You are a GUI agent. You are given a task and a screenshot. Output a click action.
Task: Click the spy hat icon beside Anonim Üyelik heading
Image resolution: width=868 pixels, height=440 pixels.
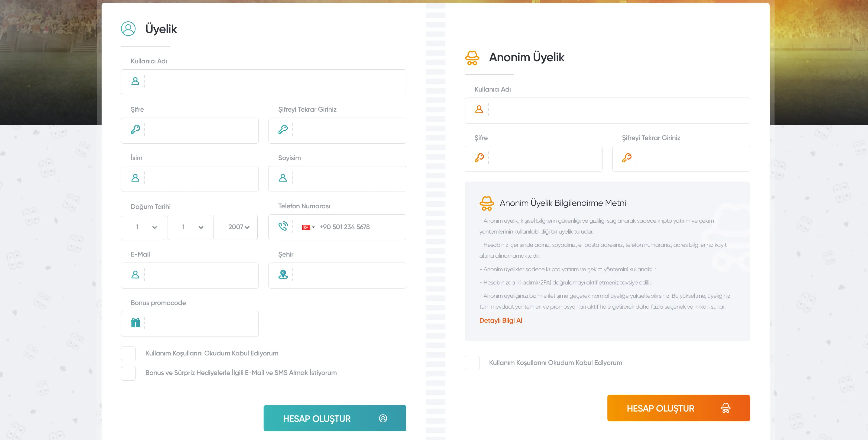(472, 58)
